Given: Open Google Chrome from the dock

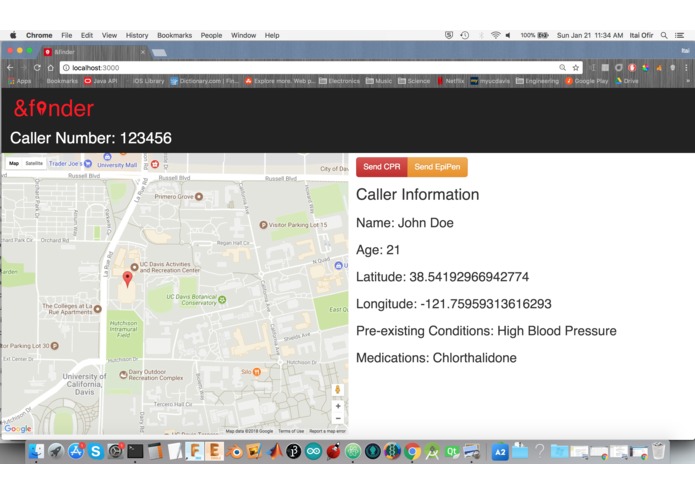Looking at the screenshot, I should coord(412,451).
